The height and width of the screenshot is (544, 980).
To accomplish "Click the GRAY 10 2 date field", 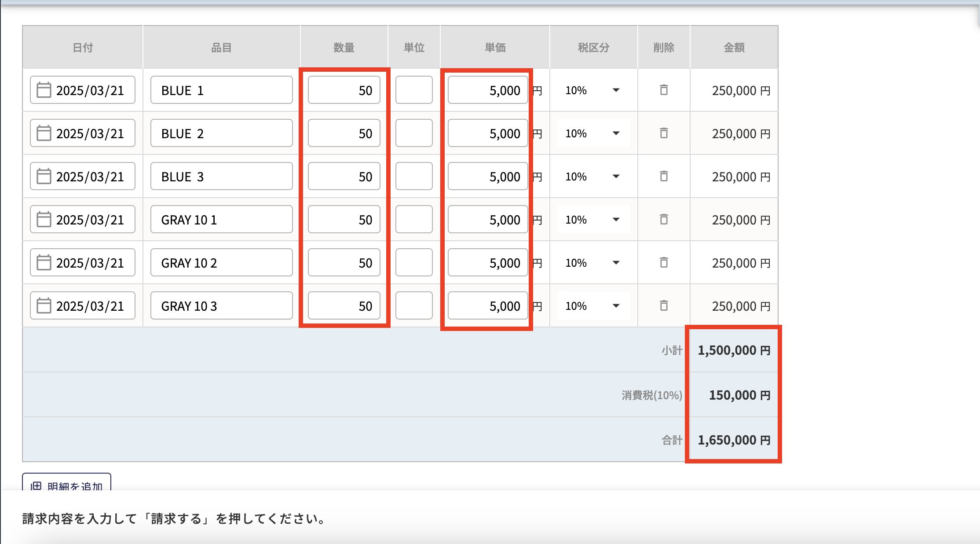I will [89, 263].
